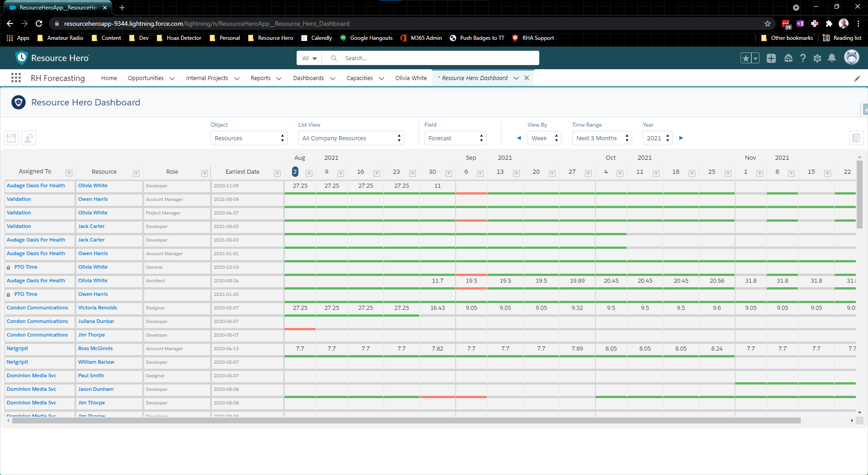Click the Save dashboard icon
Image resolution: width=868 pixels, height=475 pixels.
point(11,138)
